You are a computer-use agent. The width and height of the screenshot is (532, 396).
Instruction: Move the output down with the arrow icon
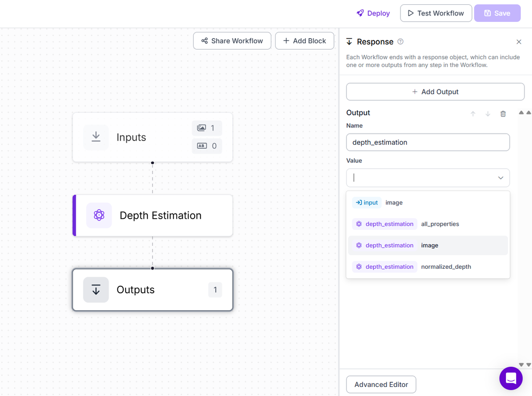(x=488, y=114)
